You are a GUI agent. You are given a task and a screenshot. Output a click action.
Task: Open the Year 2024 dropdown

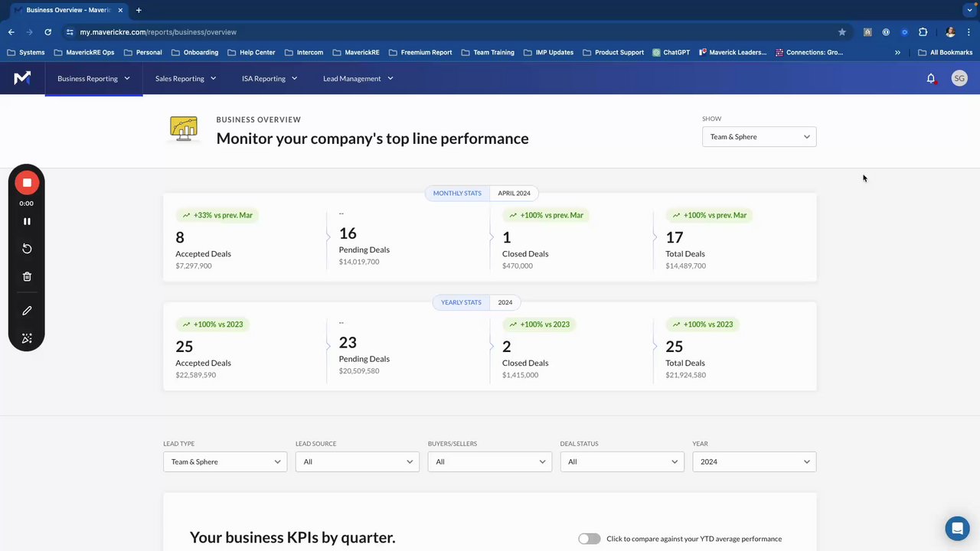click(754, 461)
